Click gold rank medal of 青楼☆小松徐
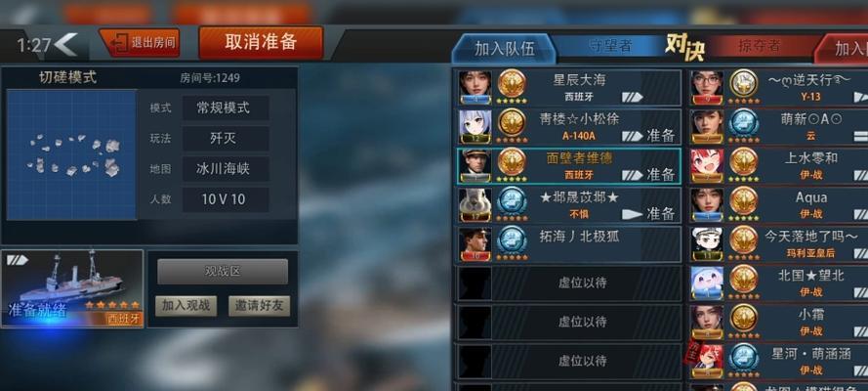This screenshot has height=391, width=868. [x=512, y=123]
